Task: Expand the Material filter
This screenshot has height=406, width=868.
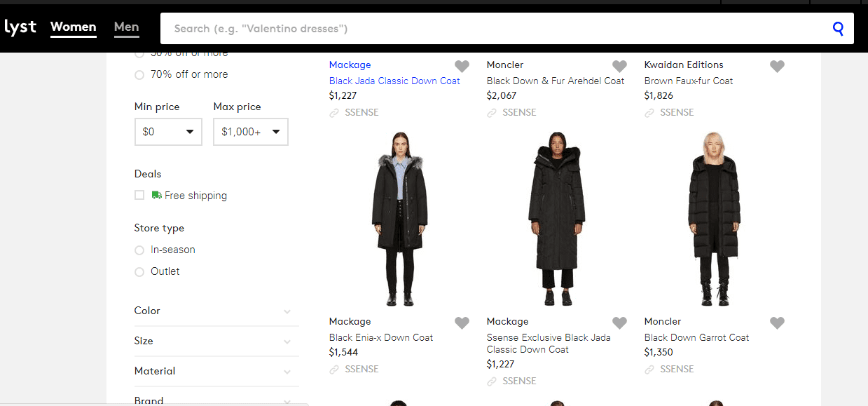Action: [216, 371]
